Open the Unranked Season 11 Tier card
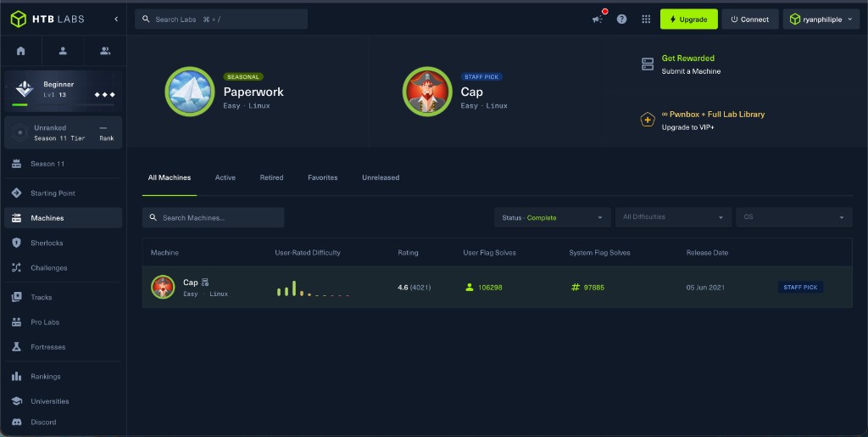868x437 pixels. pyautogui.click(x=63, y=132)
